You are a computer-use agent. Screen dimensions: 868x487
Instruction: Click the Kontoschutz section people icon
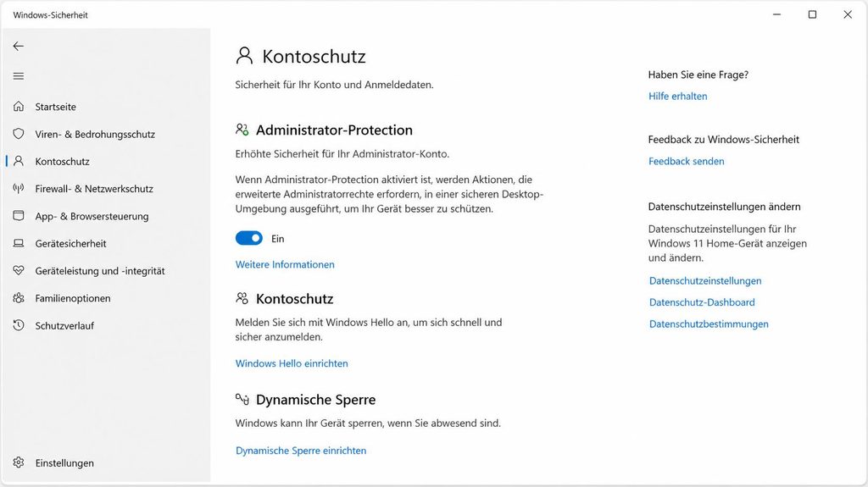242,298
